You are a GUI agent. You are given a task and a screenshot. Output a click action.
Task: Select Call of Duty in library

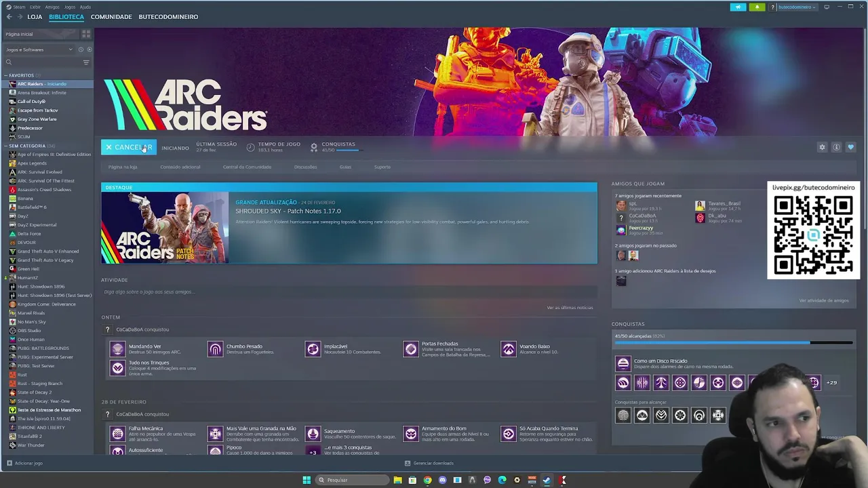pyautogui.click(x=31, y=102)
